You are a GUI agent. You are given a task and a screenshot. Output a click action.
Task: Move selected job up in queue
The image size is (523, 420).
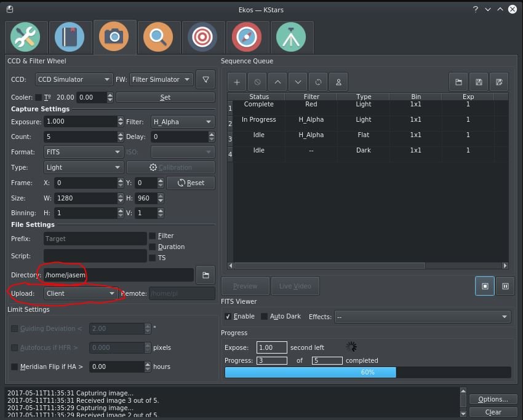tap(277, 82)
